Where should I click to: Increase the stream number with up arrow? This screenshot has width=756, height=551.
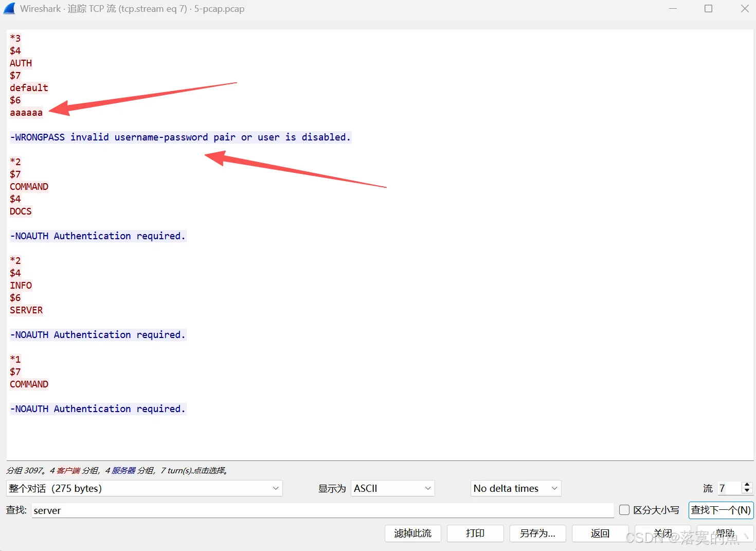747,485
